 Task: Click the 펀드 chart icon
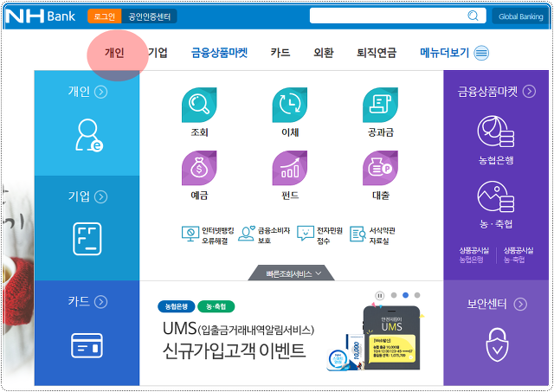coord(290,168)
